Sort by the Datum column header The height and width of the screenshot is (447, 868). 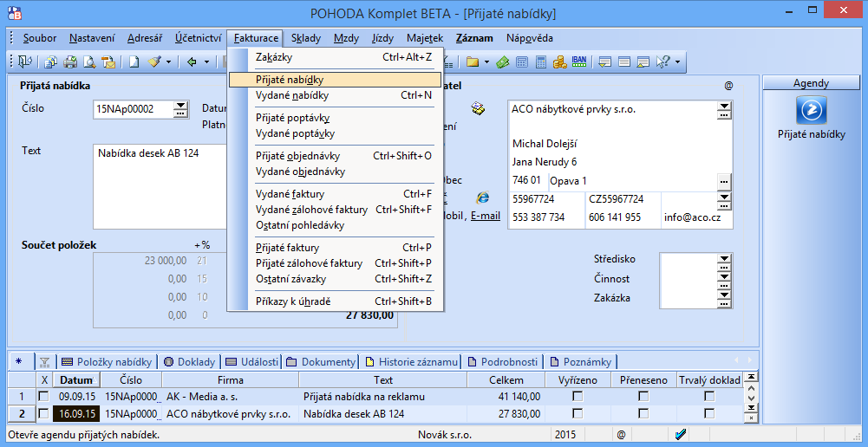pos(77,380)
